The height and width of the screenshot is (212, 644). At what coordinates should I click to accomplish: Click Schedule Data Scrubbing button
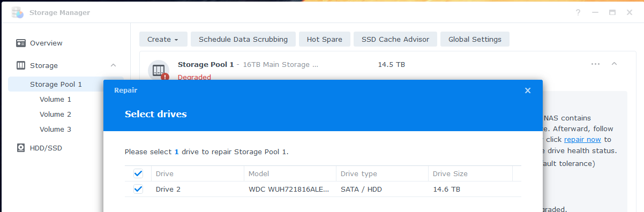tap(243, 39)
